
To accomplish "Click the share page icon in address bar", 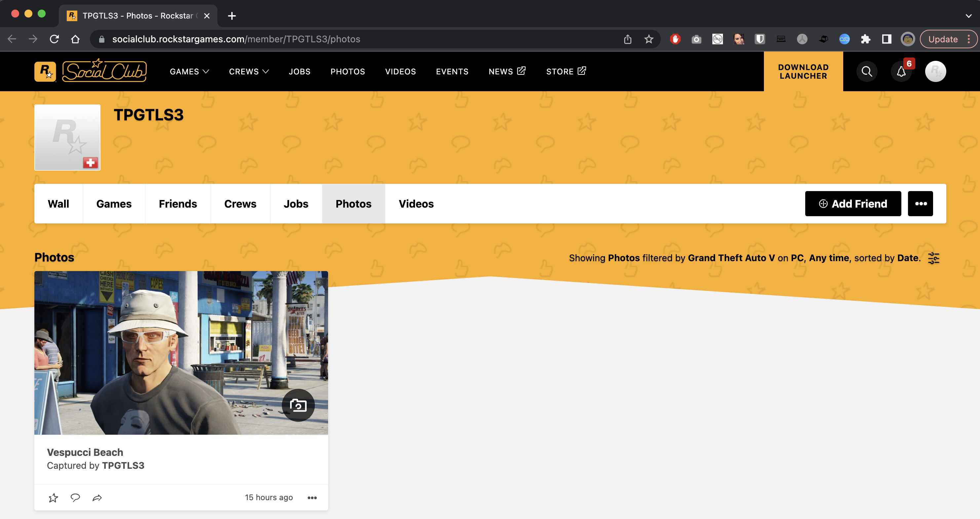I will click(x=628, y=39).
